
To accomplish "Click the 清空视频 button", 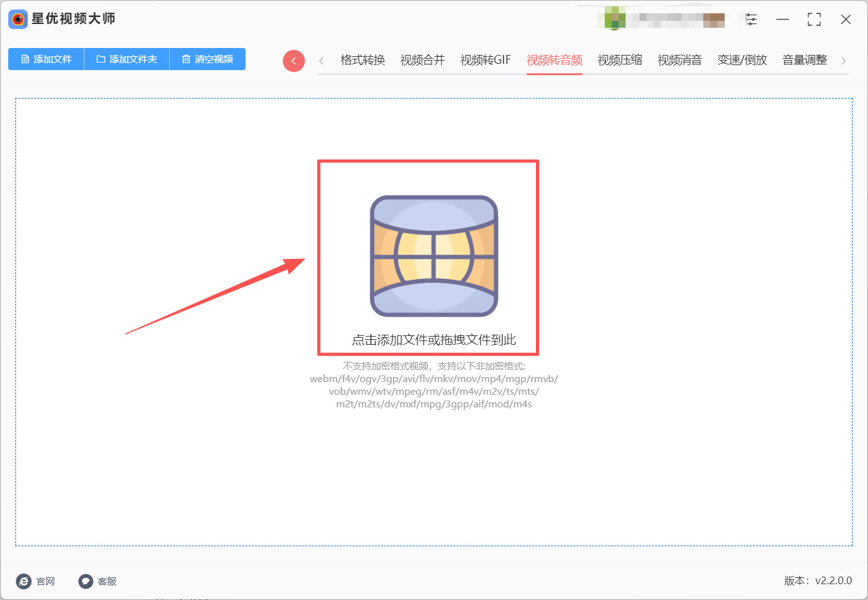I will [208, 59].
